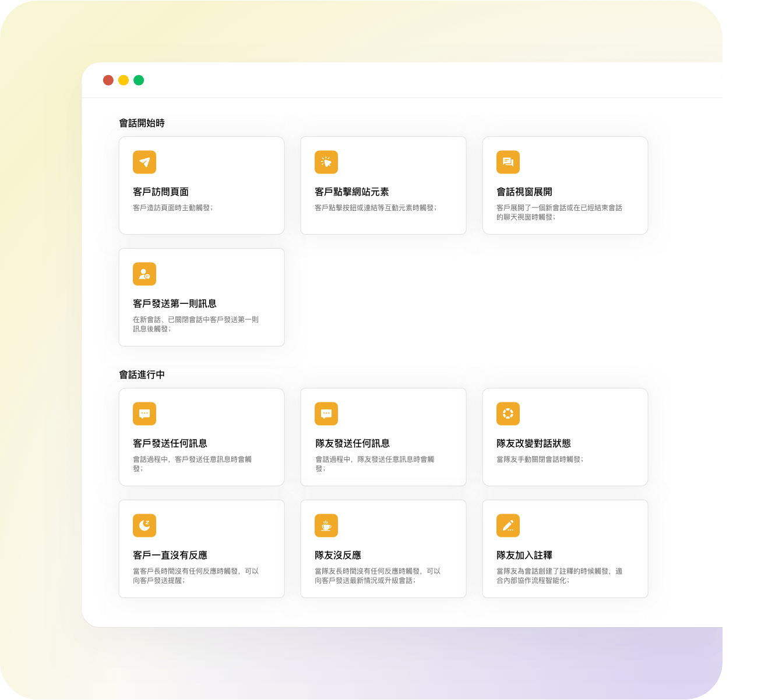Click the red close window dot
761x700 pixels.
click(x=108, y=80)
